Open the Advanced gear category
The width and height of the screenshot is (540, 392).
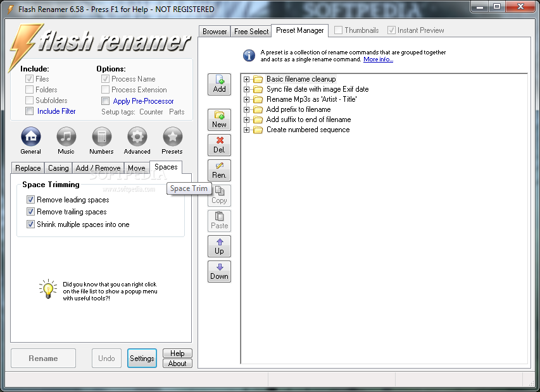click(x=137, y=137)
